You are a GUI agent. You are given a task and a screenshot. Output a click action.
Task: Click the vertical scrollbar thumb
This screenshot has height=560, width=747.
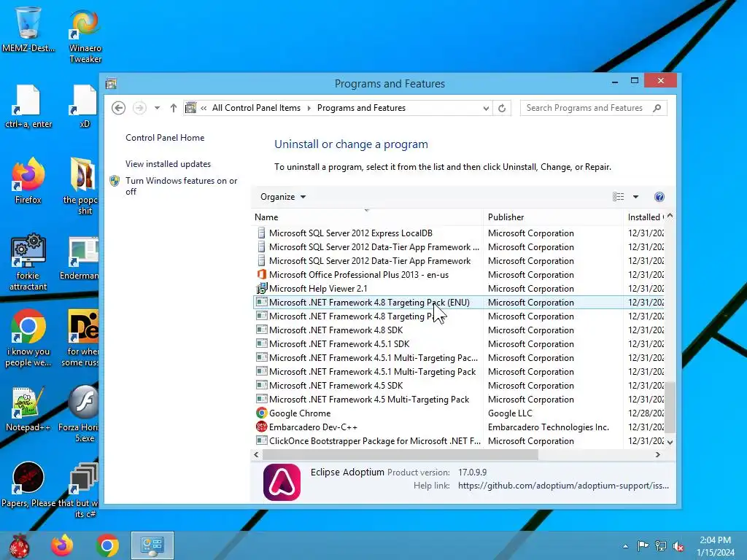coord(670,408)
